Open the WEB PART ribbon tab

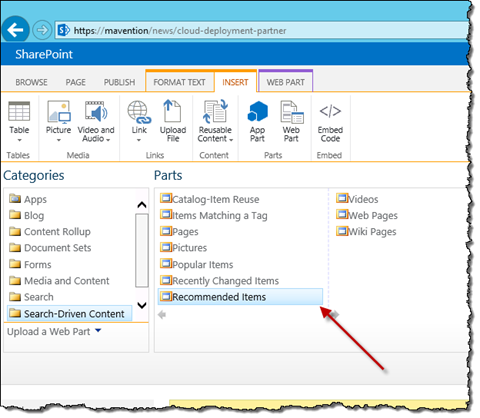click(285, 82)
